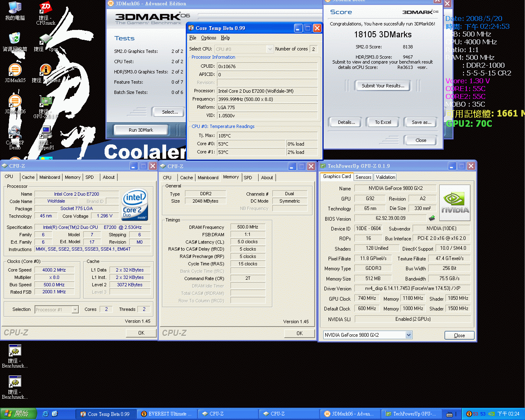Switch to EVEREST Ultimate taskbar item
The width and height of the screenshot is (525, 420).
pos(167,414)
